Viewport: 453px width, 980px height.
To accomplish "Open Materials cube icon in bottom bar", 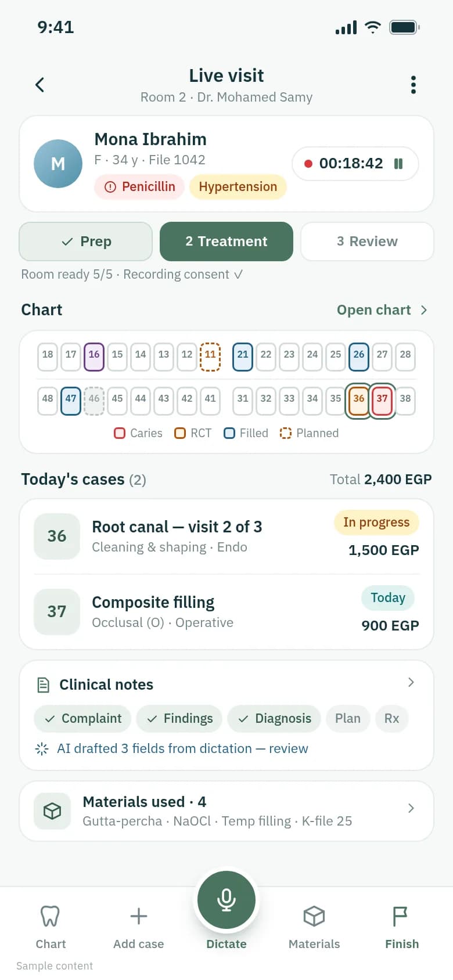I will point(314,916).
